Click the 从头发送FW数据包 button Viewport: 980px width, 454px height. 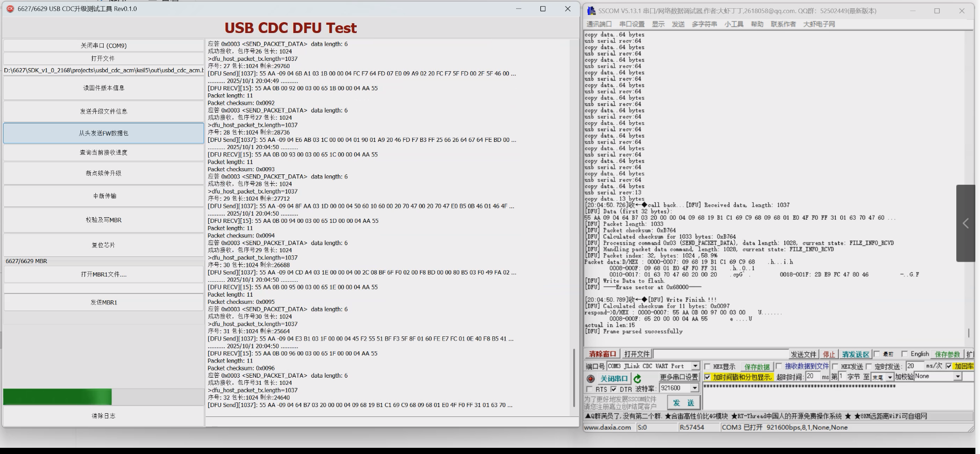coord(104,133)
